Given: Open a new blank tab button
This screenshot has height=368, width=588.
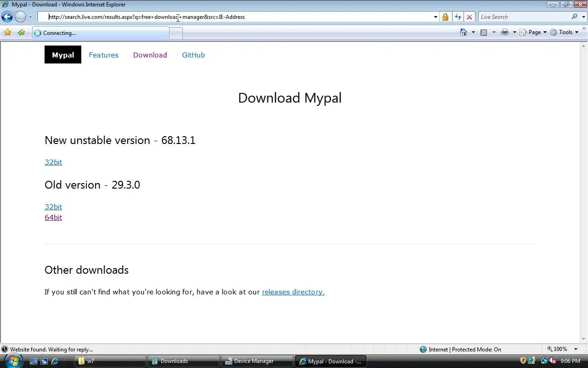Looking at the screenshot, I should 176,33.
